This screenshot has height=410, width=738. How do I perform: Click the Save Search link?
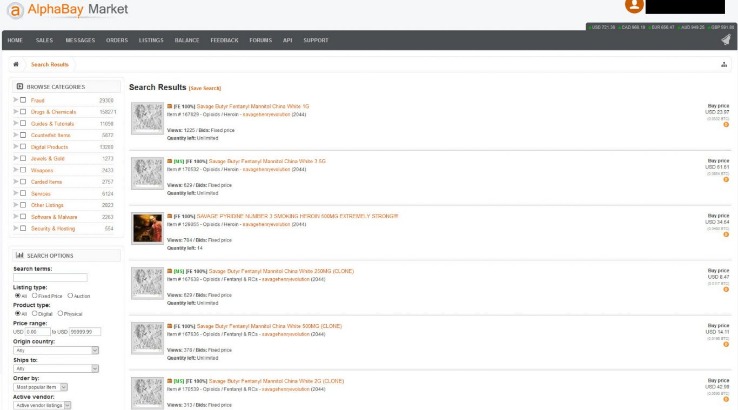point(205,88)
